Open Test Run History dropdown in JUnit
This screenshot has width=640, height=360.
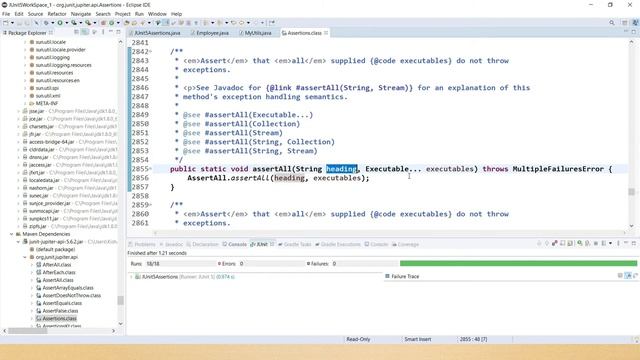click(610, 243)
